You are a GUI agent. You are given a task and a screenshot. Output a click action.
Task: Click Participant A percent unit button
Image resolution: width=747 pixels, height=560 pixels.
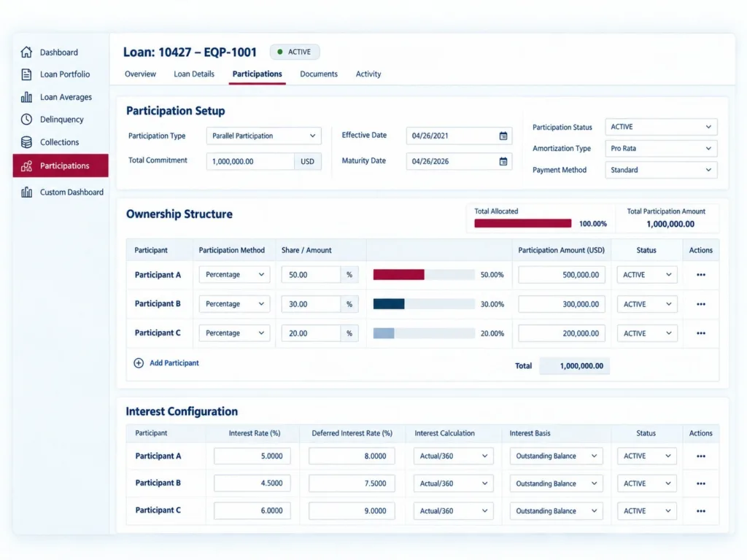(x=349, y=275)
